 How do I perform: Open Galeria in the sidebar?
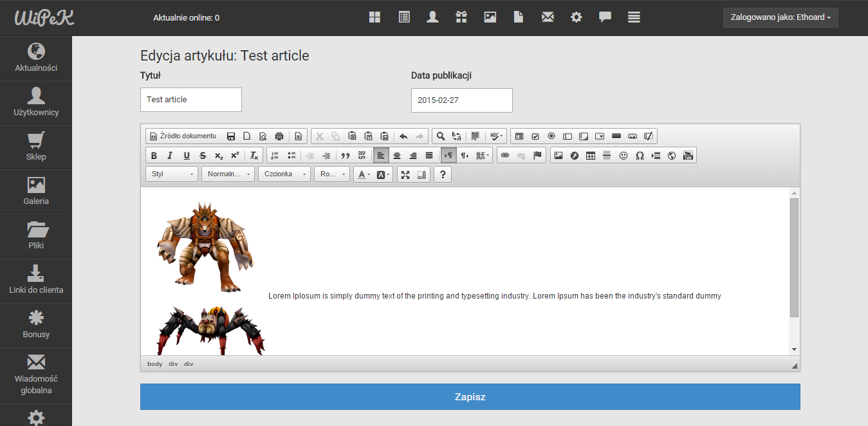[x=36, y=192]
